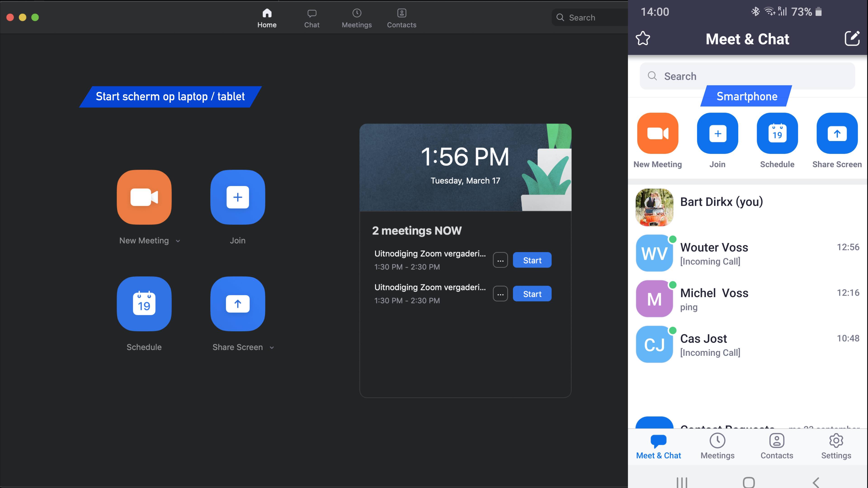Tap the compose new chat icon
The height and width of the screenshot is (488, 868).
pos(852,38)
